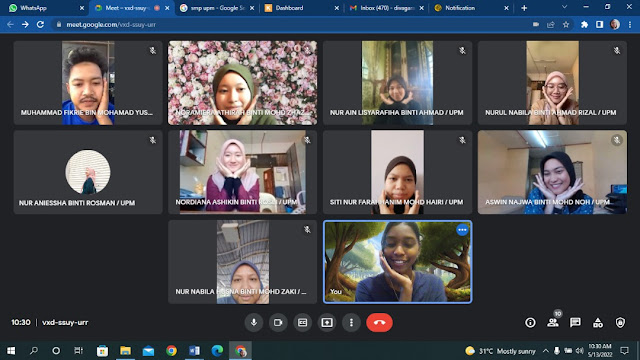Open Task View on the taskbar

pyautogui.click(x=78, y=351)
